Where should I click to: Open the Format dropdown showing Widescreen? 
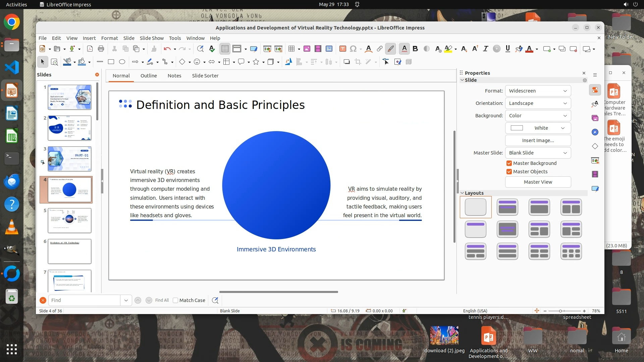(538, 91)
